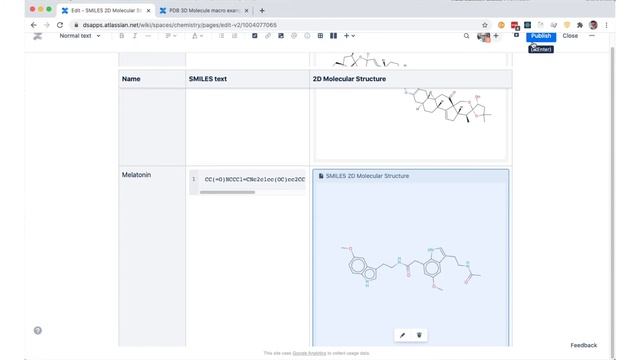Screen dimensions: 640x360
Task: Open the browser extensions puzzle icon
Action: (580, 25)
